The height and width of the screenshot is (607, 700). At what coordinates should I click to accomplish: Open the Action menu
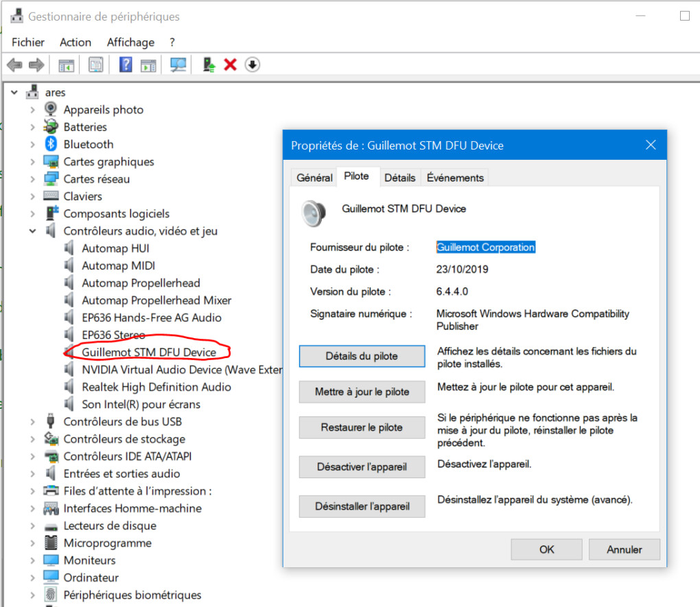75,43
